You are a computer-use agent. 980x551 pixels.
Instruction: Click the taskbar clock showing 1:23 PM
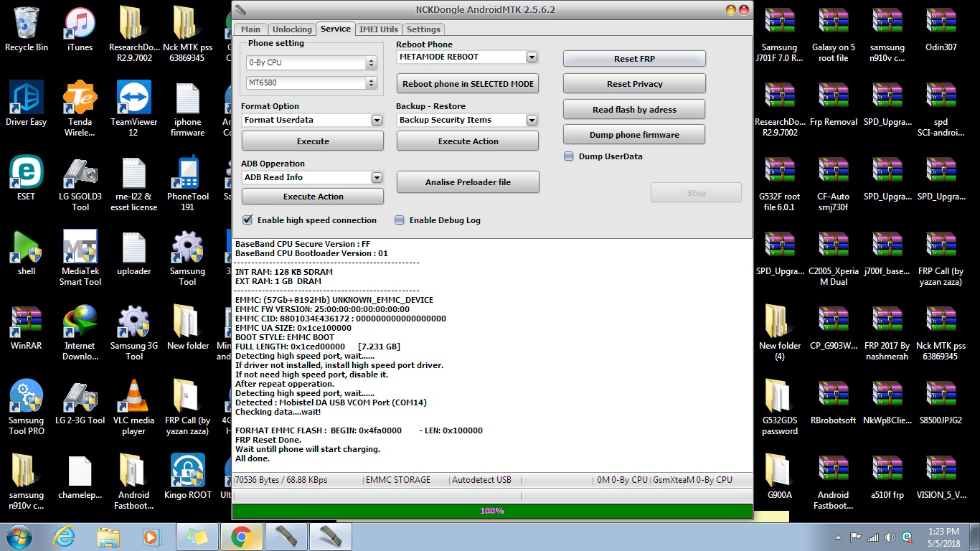click(943, 537)
